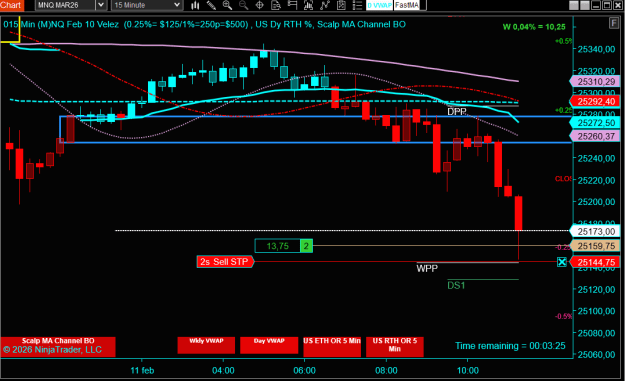This screenshot has height=381, width=625.
Task: Toggle the US RTH OR 5 Min button
Action: [x=395, y=346]
